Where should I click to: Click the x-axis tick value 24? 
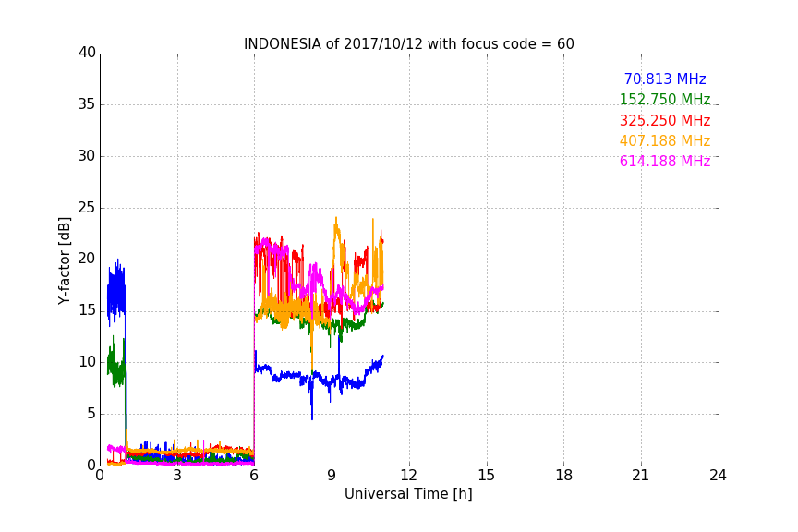click(718, 476)
